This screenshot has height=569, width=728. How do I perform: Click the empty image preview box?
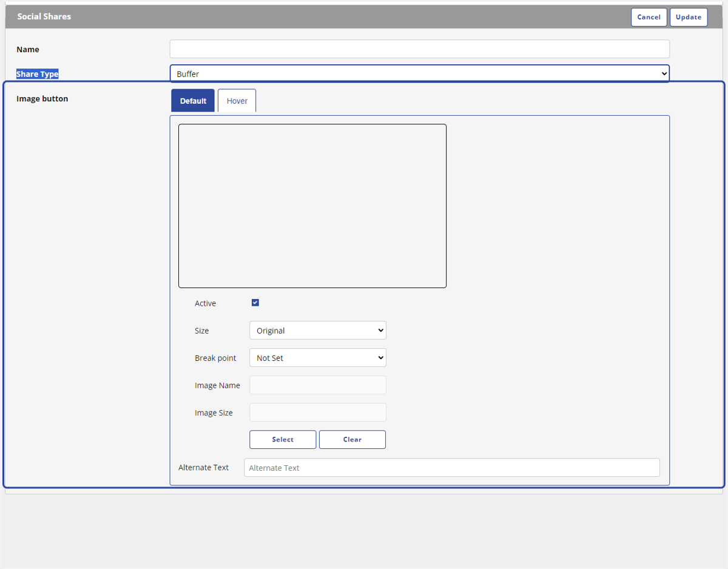pyautogui.click(x=312, y=206)
